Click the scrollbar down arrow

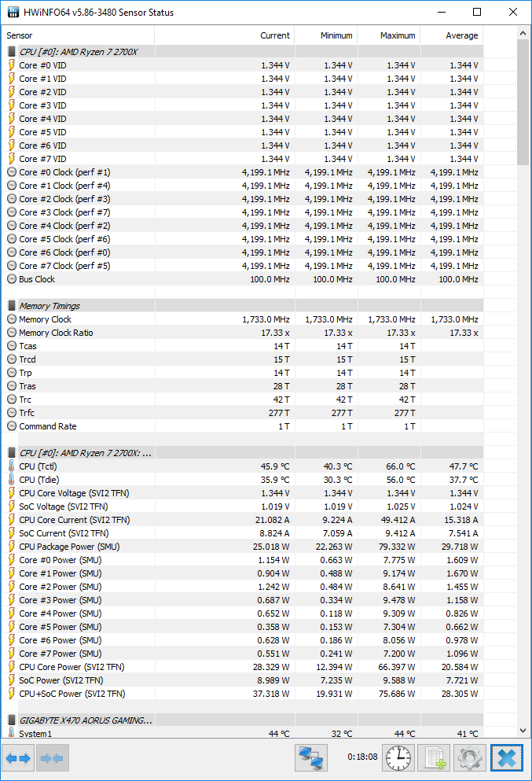pos(523,731)
